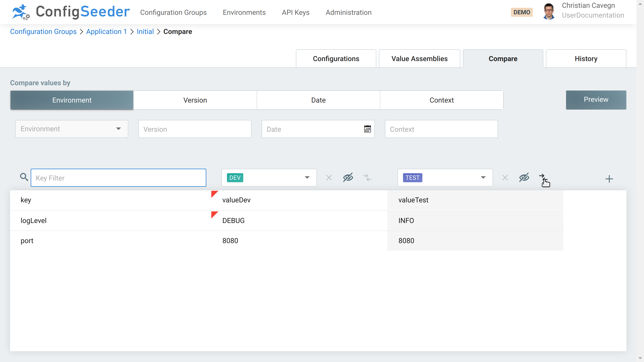This screenshot has width=644, height=362.
Task: Toggle visibility of the TEST column
Action: click(524, 178)
